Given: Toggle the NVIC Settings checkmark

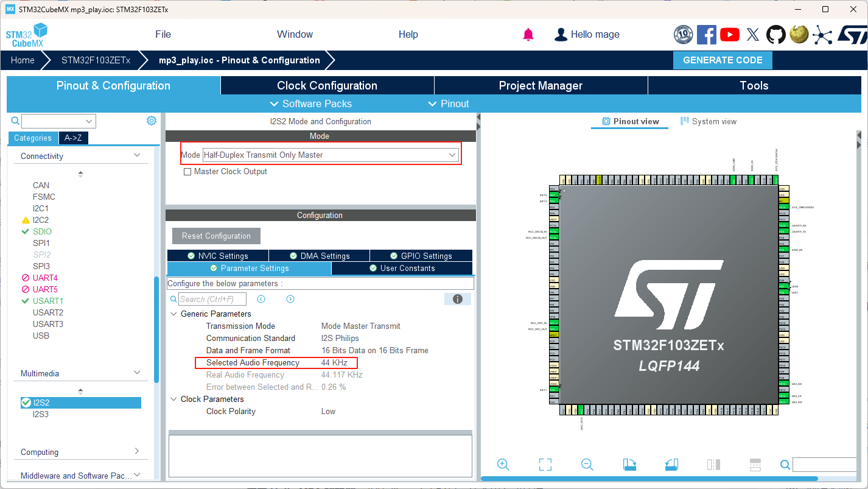Looking at the screenshot, I should coord(190,255).
